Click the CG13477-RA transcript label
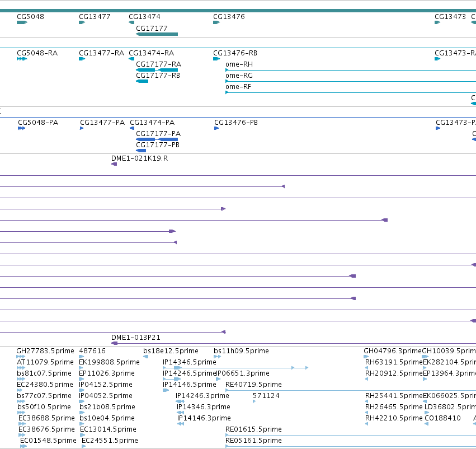The image size is (476, 449). click(x=101, y=53)
